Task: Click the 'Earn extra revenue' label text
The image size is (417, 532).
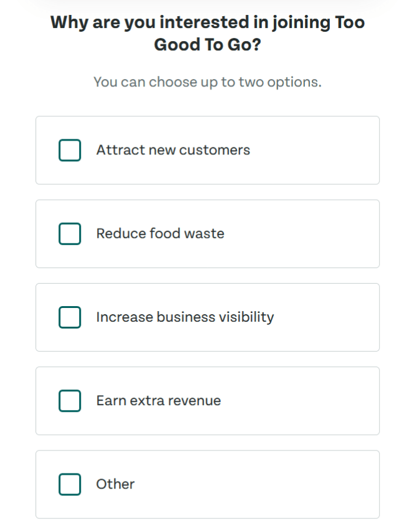Action: click(158, 400)
